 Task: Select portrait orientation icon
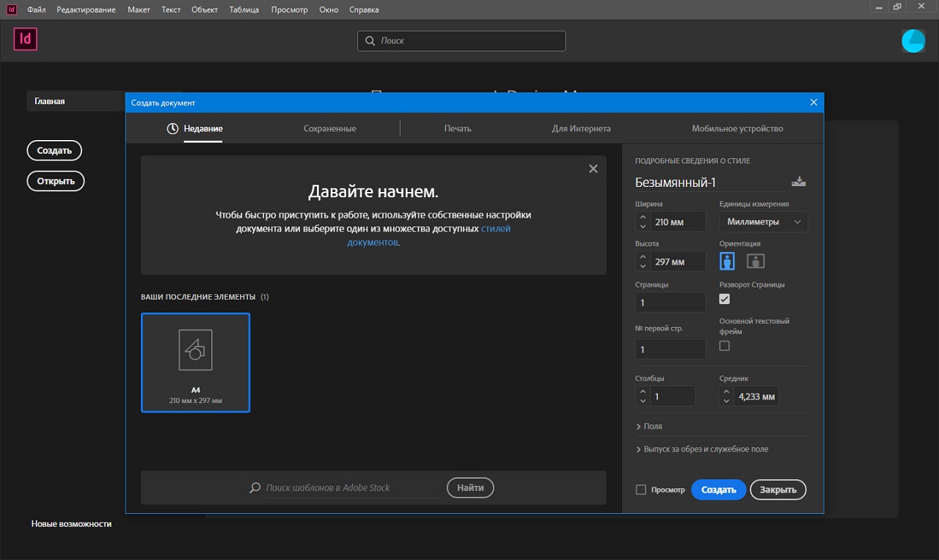[727, 261]
